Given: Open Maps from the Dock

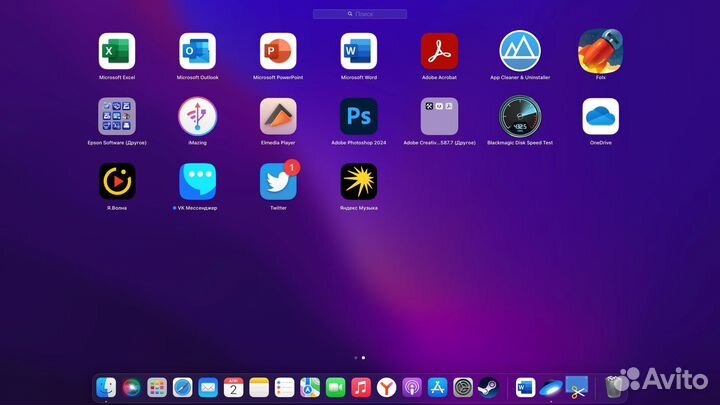Looking at the screenshot, I should [310, 388].
